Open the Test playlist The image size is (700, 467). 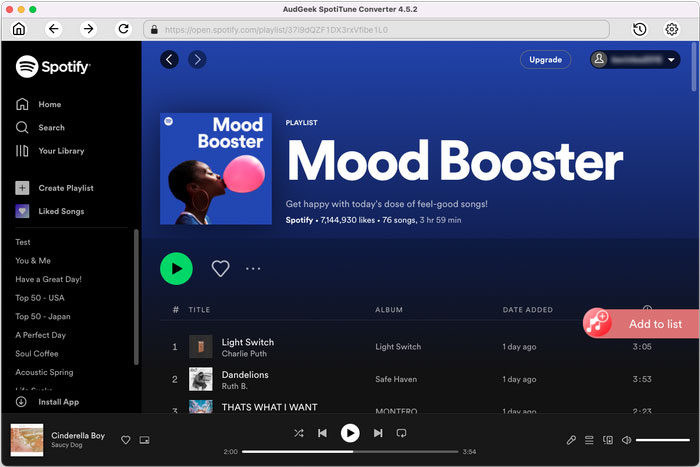click(23, 242)
